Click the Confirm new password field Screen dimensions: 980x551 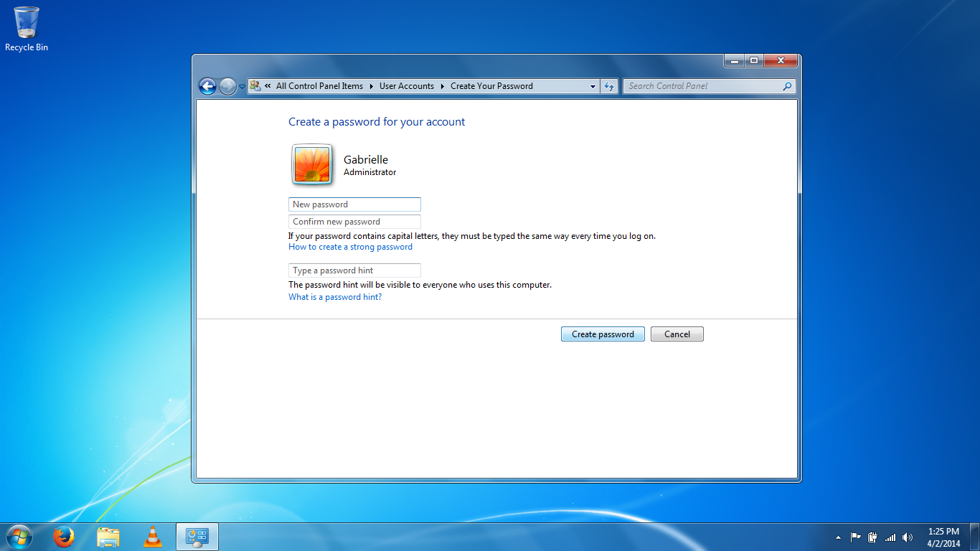pyautogui.click(x=354, y=222)
